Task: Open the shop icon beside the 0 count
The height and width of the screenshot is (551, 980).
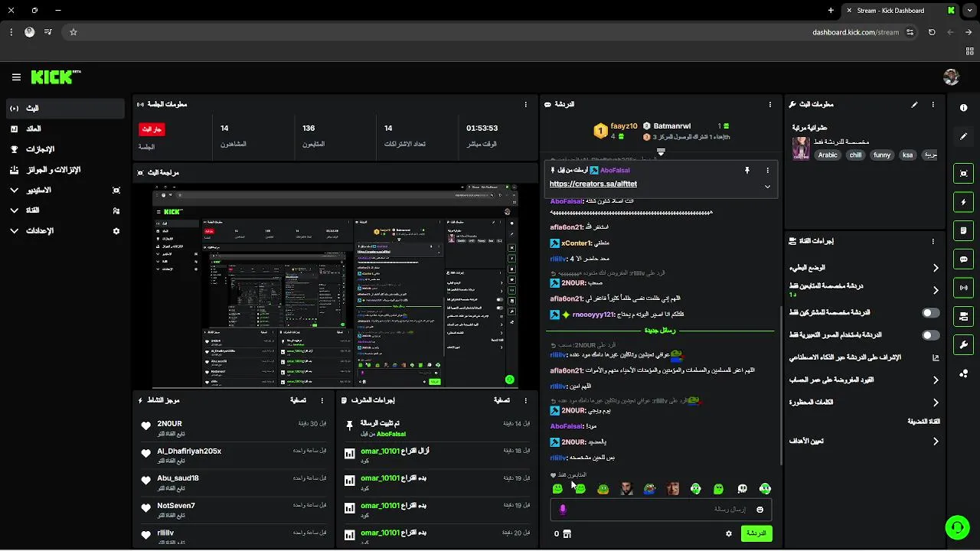Action: (x=567, y=533)
